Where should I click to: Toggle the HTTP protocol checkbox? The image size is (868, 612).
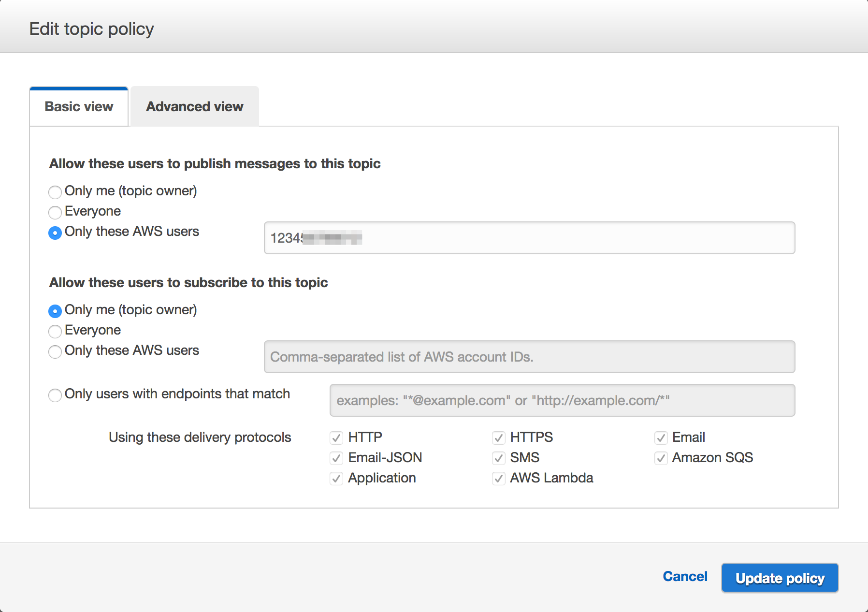pos(336,438)
